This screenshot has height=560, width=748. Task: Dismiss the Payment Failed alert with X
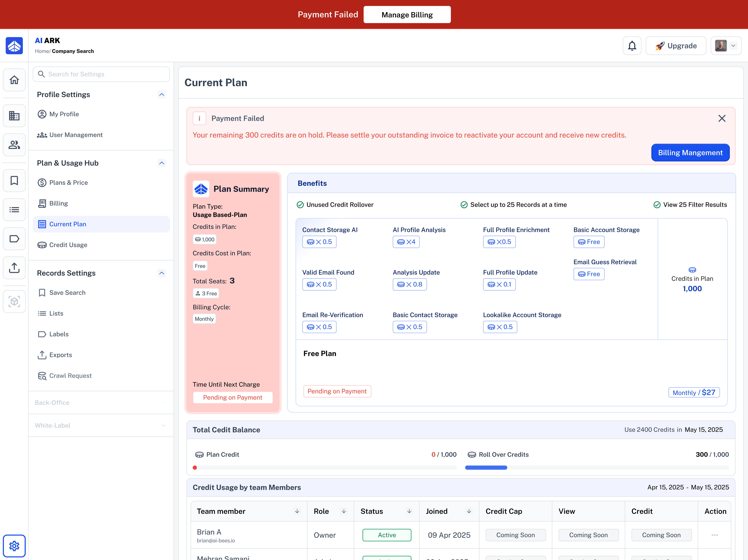coord(722,118)
